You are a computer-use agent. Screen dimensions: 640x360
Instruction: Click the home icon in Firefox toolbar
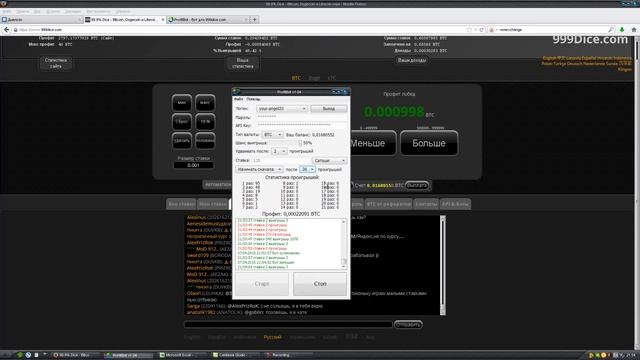[x=633, y=30]
